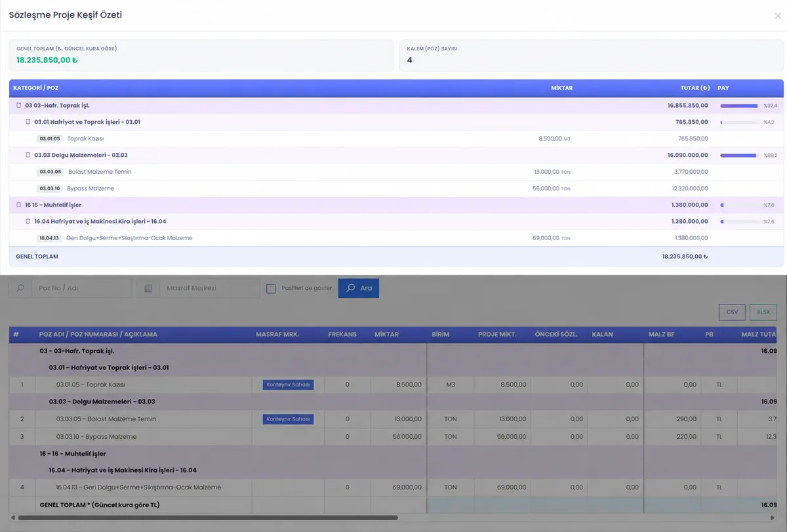Click the Kalem (Poz) Sayısı value 4
The image size is (787, 532).
tap(410, 60)
